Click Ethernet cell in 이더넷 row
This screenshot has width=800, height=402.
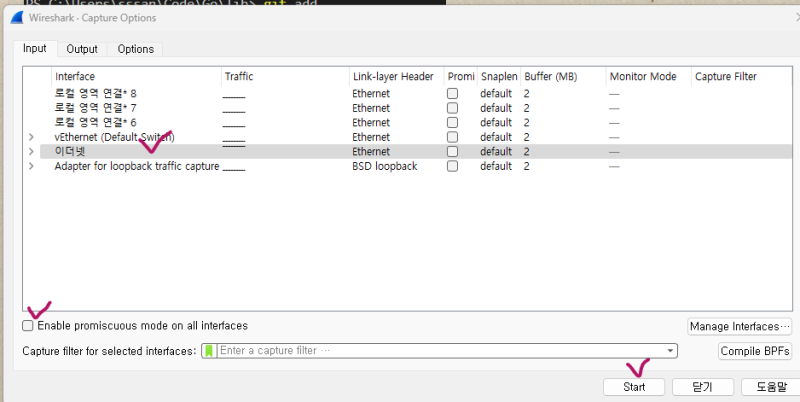tap(371, 152)
